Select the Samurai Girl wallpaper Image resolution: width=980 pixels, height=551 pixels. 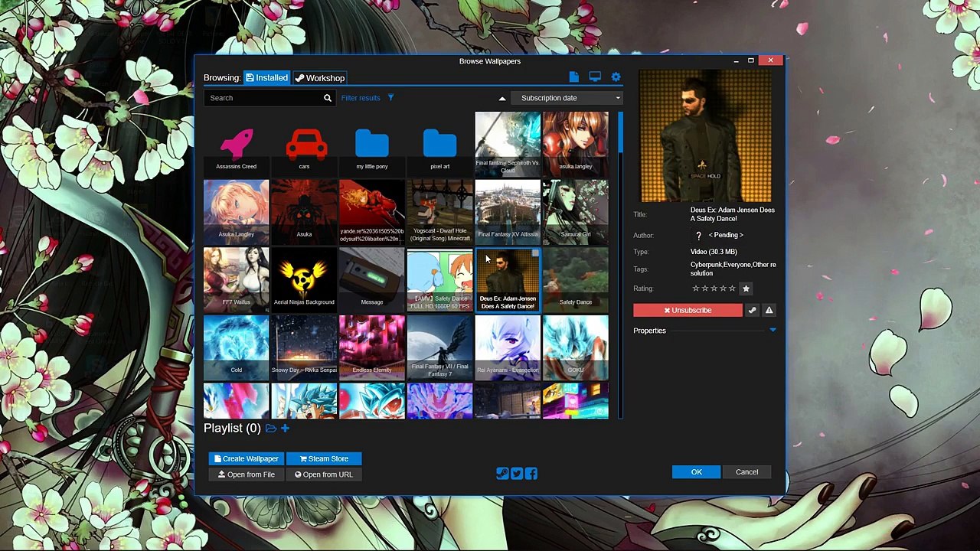576,212
